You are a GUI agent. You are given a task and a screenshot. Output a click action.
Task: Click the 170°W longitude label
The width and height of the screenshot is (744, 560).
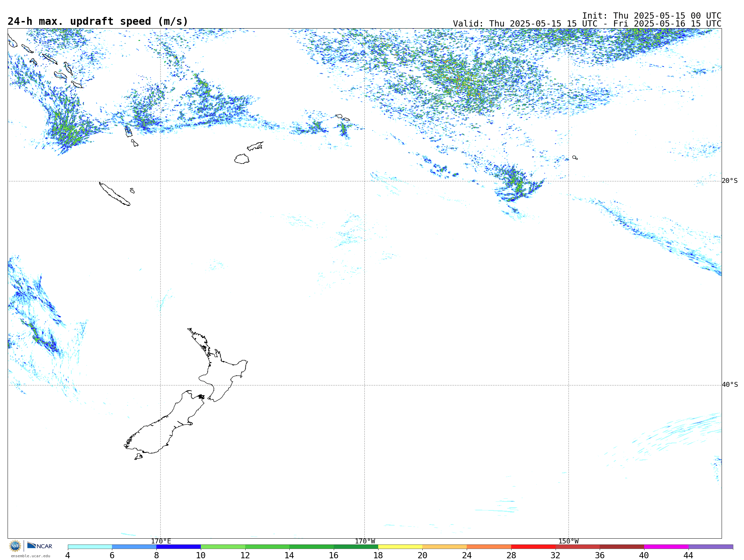click(x=365, y=541)
